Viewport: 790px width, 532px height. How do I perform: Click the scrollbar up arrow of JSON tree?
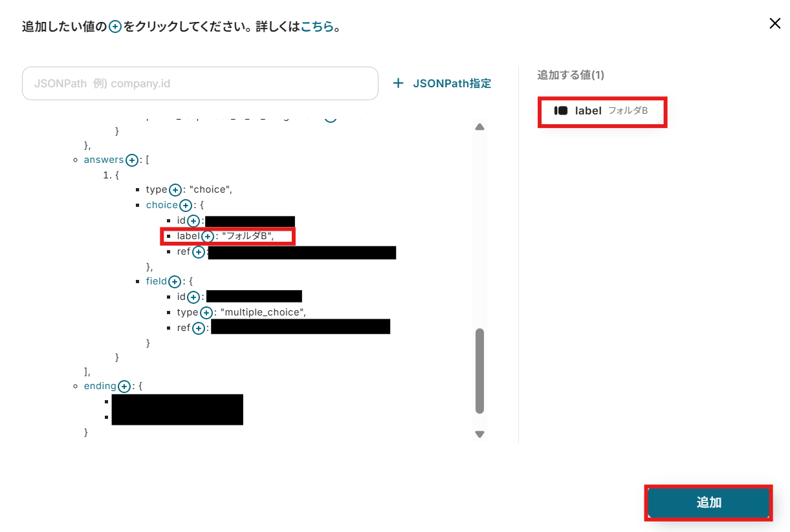tap(479, 127)
